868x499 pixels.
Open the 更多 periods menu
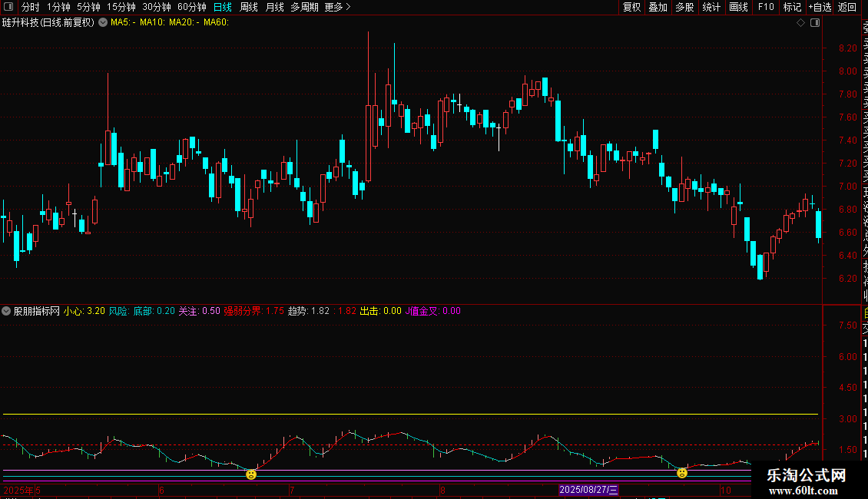tap(337, 7)
